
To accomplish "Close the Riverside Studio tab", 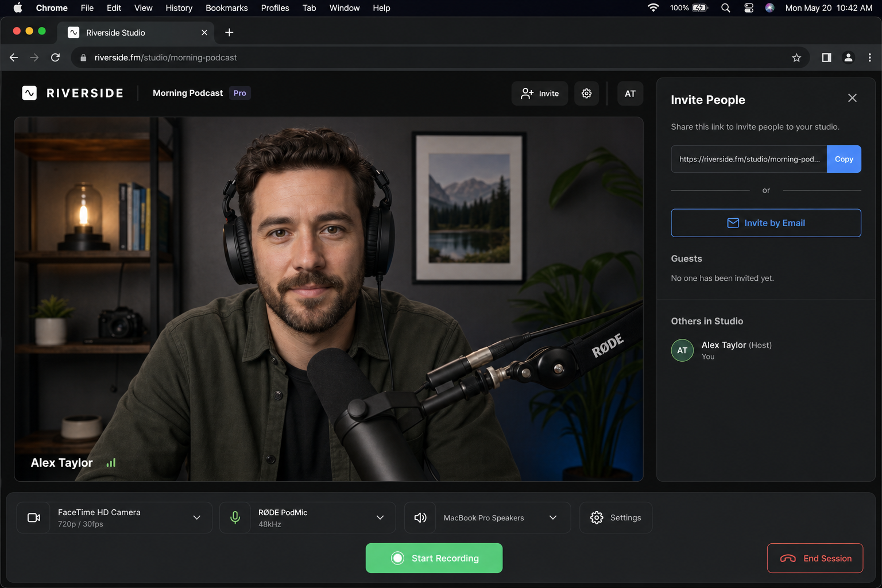I will pyautogui.click(x=204, y=33).
